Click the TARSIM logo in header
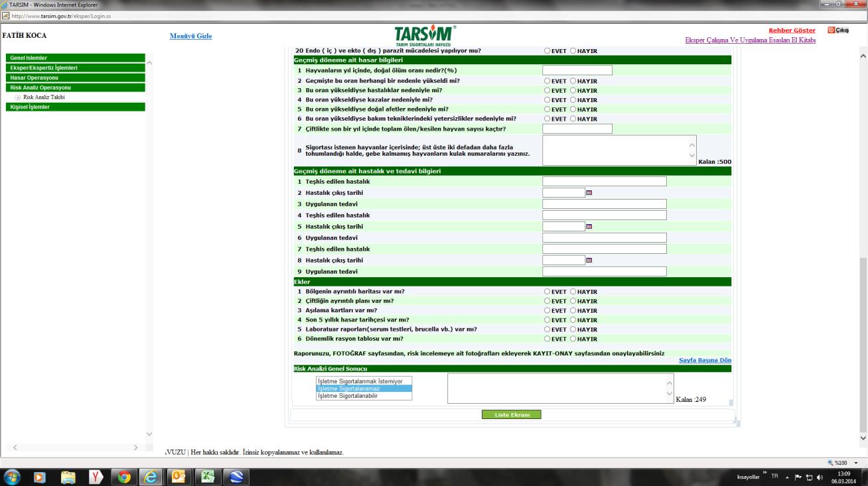 pyautogui.click(x=425, y=36)
